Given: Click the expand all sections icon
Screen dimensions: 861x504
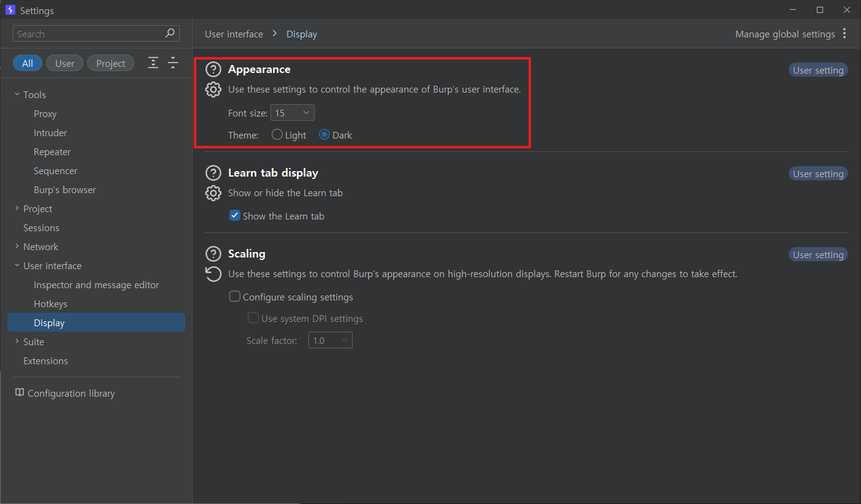Looking at the screenshot, I should (x=153, y=63).
